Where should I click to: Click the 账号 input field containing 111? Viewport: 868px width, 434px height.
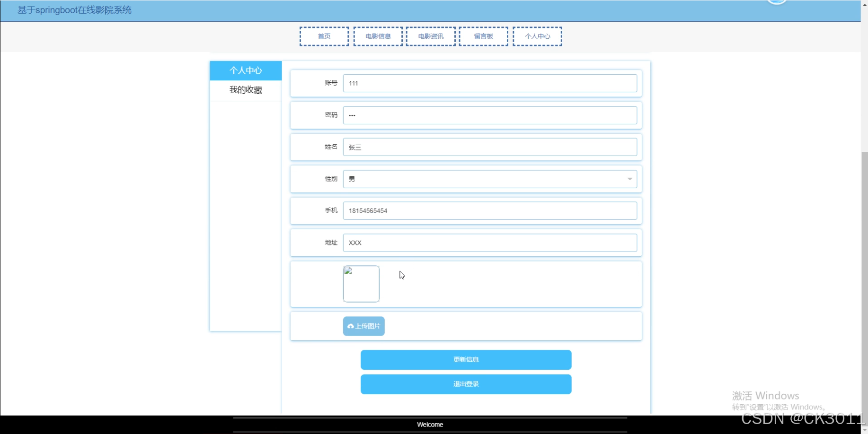490,83
